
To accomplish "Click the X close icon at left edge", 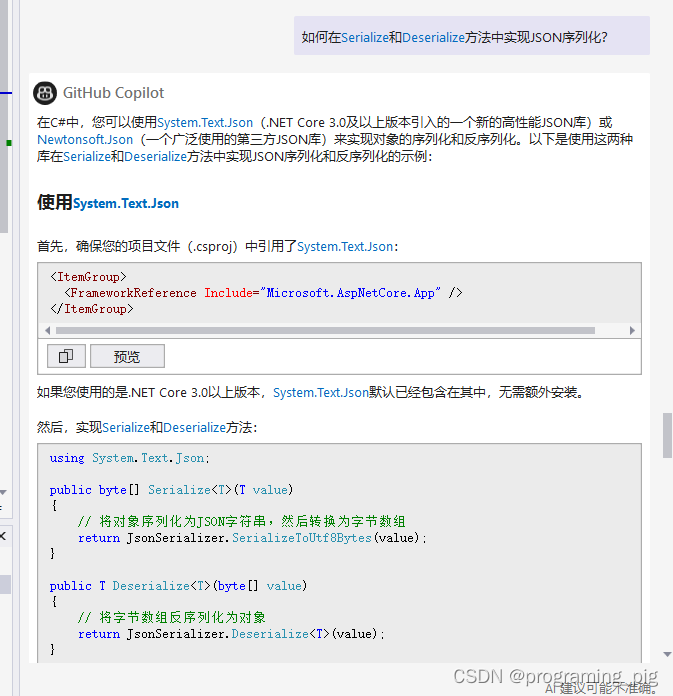I will [3, 536].
